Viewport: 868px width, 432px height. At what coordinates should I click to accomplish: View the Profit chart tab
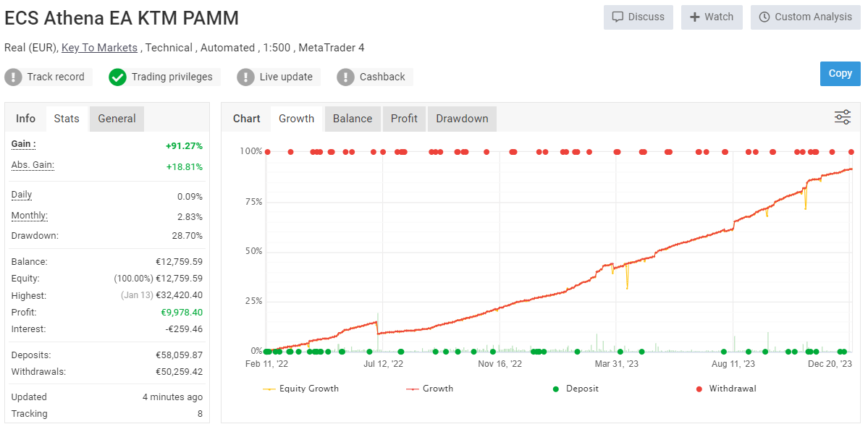tap(404, 118)
